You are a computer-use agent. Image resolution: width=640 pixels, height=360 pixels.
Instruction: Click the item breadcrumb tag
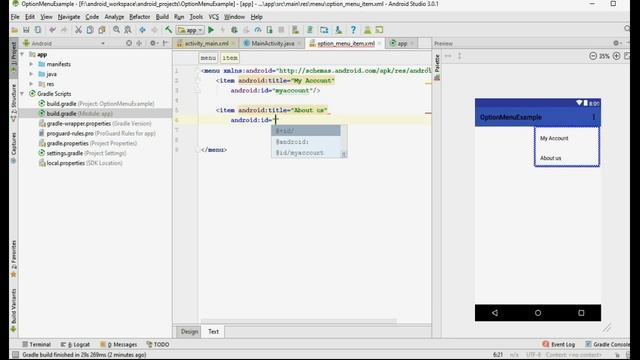[230, 58]
